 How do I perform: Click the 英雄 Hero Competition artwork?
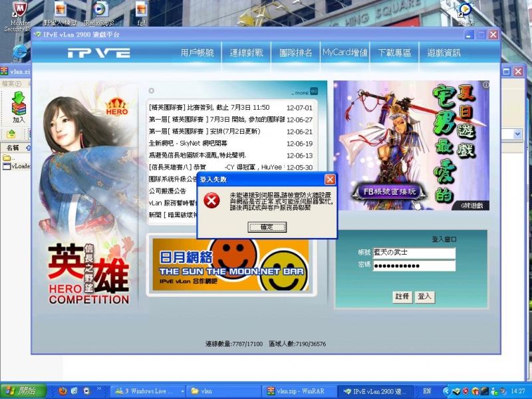(89, 273)
